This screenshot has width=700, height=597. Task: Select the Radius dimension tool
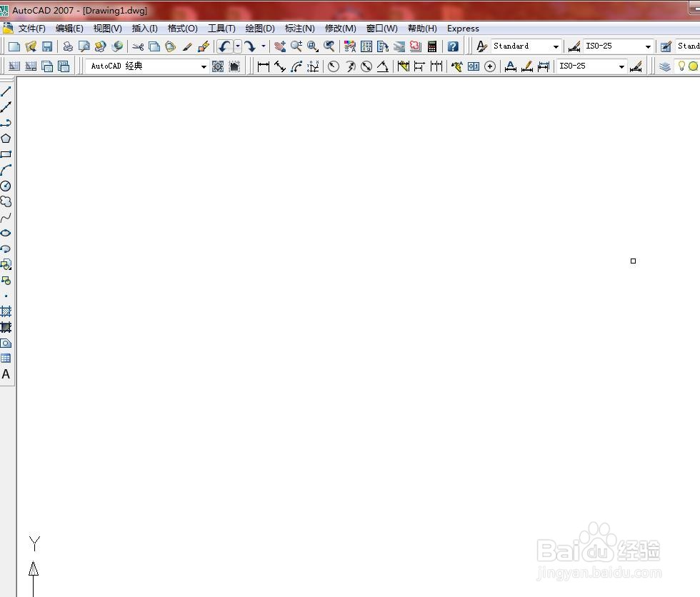click(334, 66)
